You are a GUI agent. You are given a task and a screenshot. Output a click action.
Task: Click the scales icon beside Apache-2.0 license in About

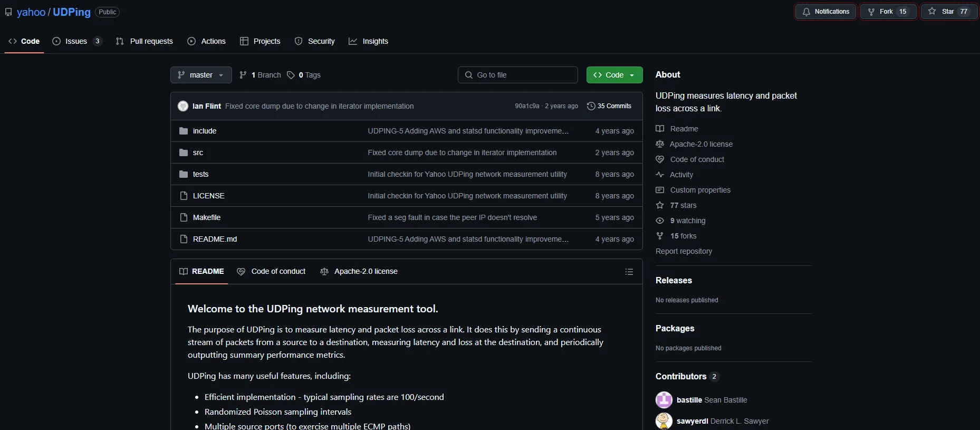[660, 144]
